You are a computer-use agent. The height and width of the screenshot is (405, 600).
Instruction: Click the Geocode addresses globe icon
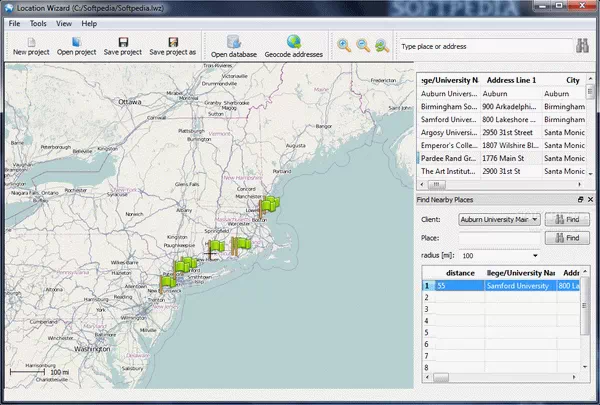click(293, 42)
